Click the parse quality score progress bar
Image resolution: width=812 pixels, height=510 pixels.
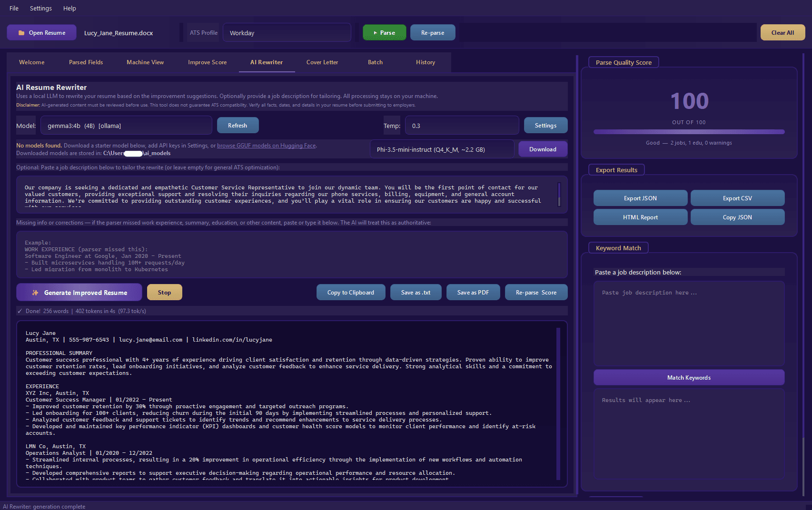689,132
